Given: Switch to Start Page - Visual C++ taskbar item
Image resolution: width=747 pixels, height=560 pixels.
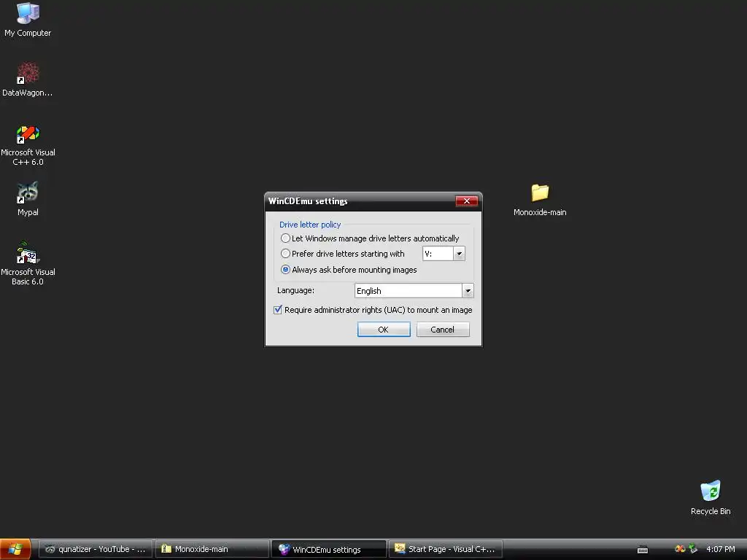Looking at the screenshot, I should pyautogui.click(x=446, y=549).
